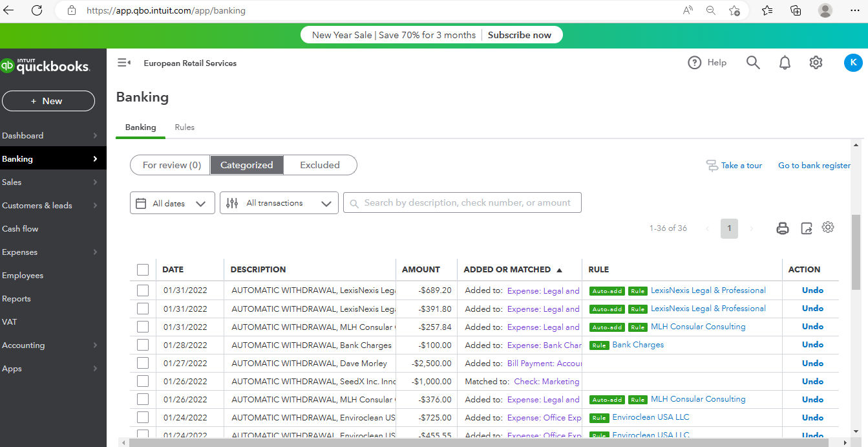The image size is (868, 447).
Task: Expand the Expenses sidebar chevron
Action: pos(95,252)
